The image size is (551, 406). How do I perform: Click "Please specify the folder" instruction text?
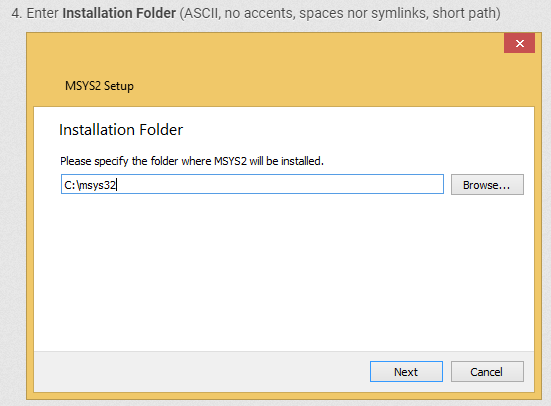pyautogui.click(x=192, y=161)
